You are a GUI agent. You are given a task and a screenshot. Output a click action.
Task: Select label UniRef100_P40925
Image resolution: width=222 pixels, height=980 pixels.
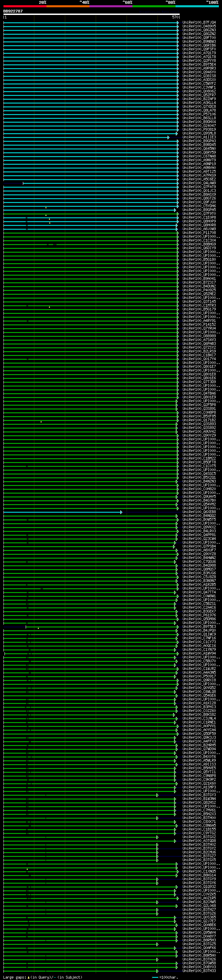tap(199, 290)
